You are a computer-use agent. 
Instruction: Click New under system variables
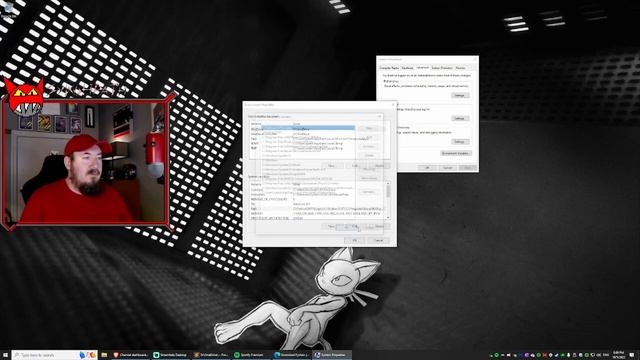pyautogui.click(x=331, y=226)
